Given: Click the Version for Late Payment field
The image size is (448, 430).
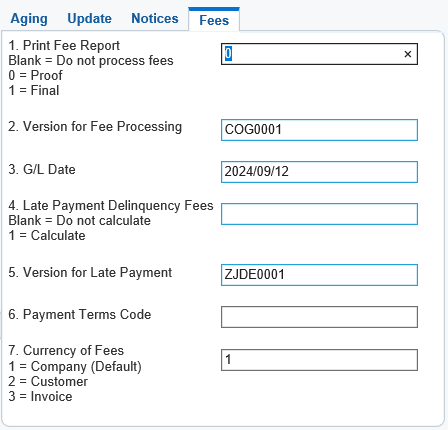Looking at the screenshot, I should click(319, 275).
